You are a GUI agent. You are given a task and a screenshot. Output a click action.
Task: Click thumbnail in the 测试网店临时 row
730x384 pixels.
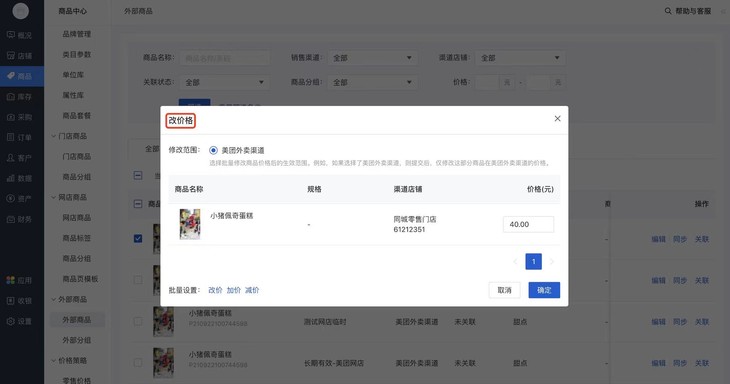coord(163,322)
